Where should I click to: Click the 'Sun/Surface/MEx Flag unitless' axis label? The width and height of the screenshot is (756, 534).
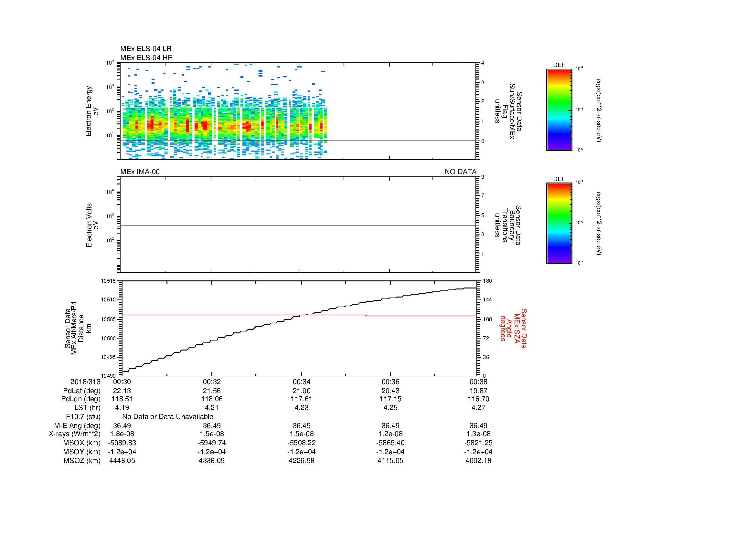coord(509,111)
